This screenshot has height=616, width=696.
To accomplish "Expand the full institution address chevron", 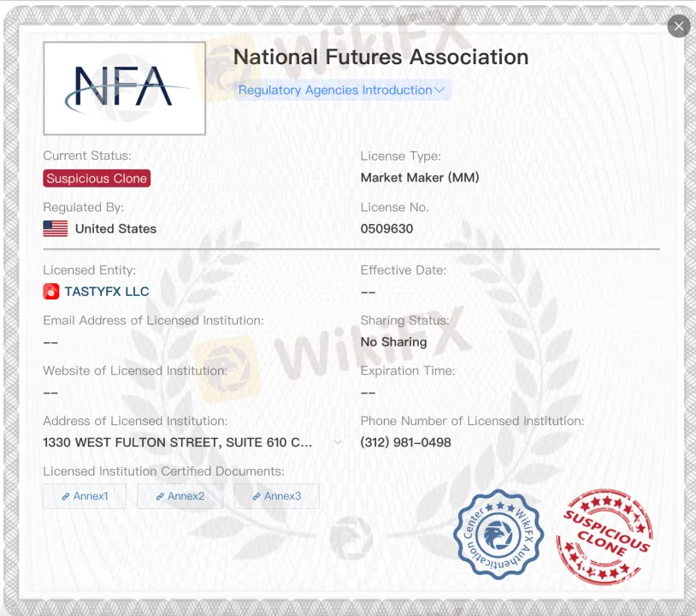I will point(338,442).
